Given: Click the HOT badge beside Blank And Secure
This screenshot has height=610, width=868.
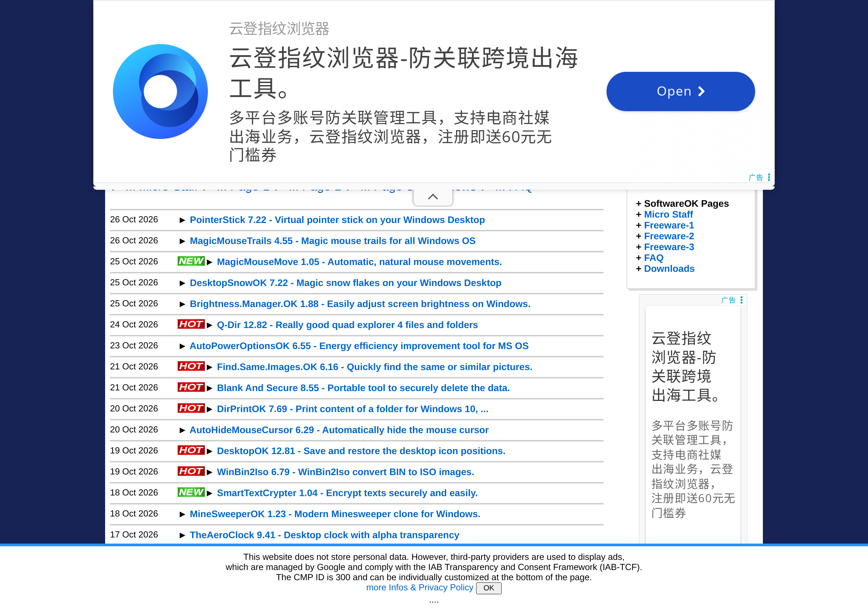Looking at the screenshot, I should (191, 387).
